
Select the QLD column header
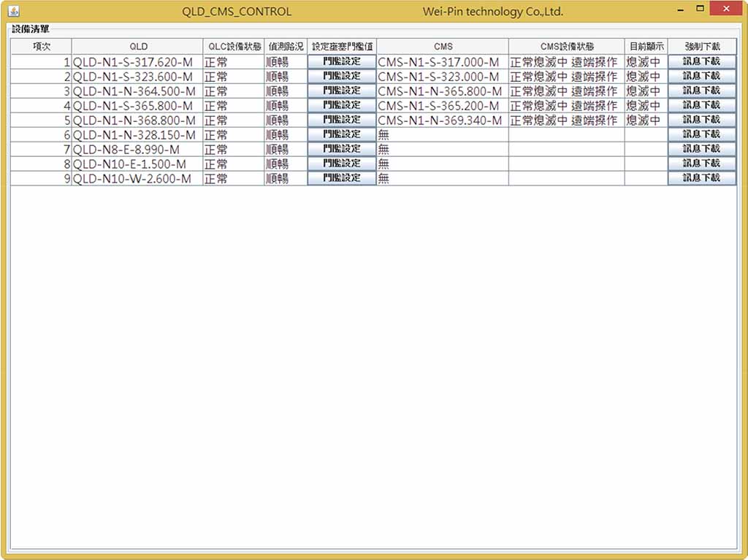[x=137, y=46]
